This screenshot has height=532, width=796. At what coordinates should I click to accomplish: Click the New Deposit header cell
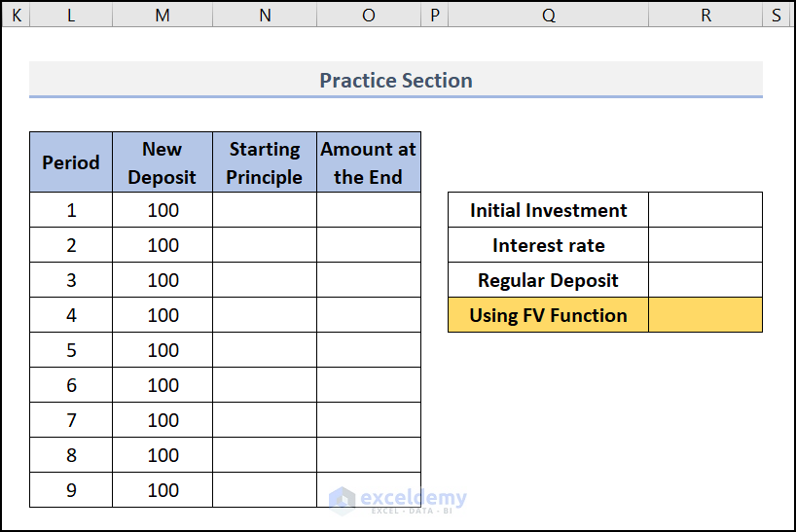(x=163, y=162)
